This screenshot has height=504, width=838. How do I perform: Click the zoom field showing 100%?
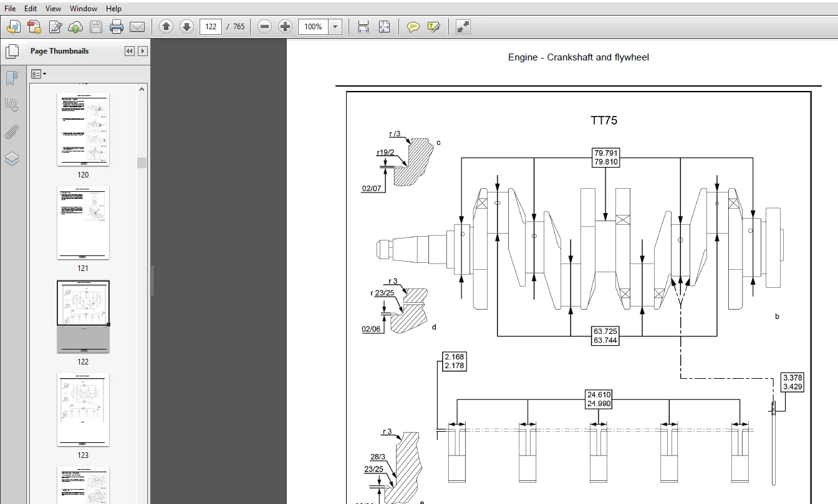click(x=314, y=27)
